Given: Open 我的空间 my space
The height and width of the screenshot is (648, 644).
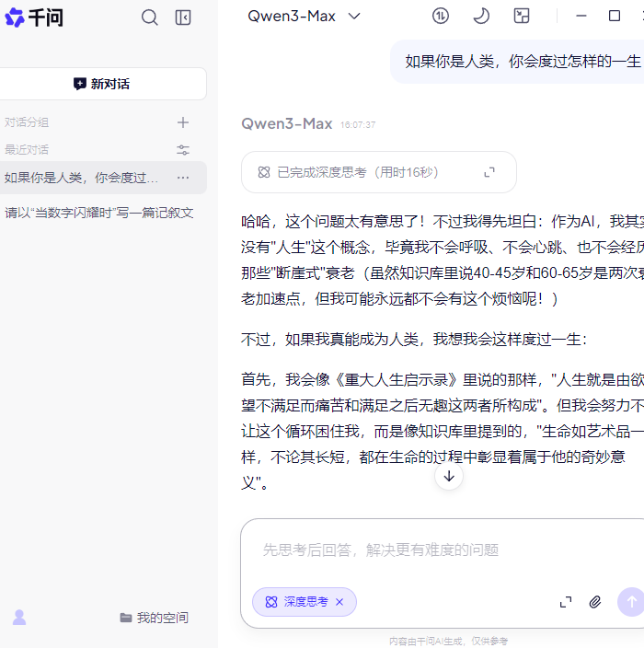Looking at the screenshot, I should point(154,618).
